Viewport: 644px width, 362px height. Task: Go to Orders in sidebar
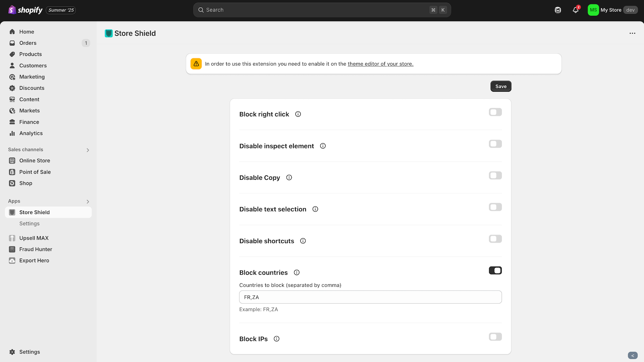click(x=28, y=43)
